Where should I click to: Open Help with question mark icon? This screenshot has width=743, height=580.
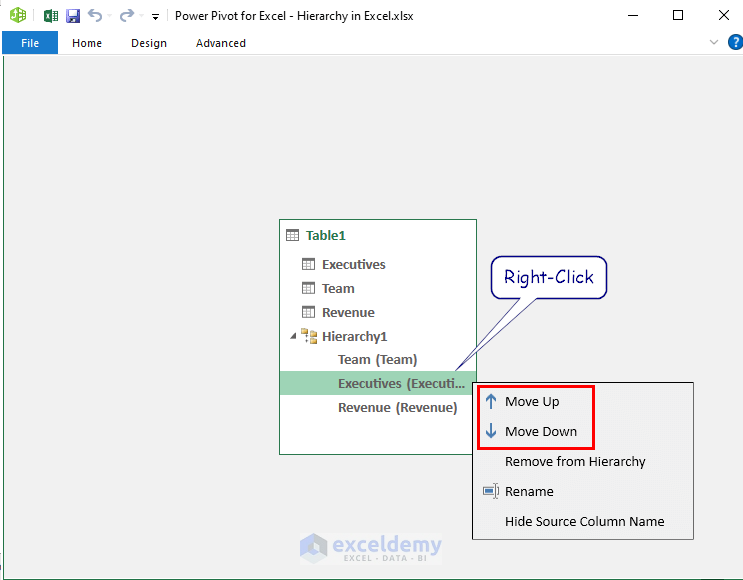pyautogui.click(x=735, y=42)
